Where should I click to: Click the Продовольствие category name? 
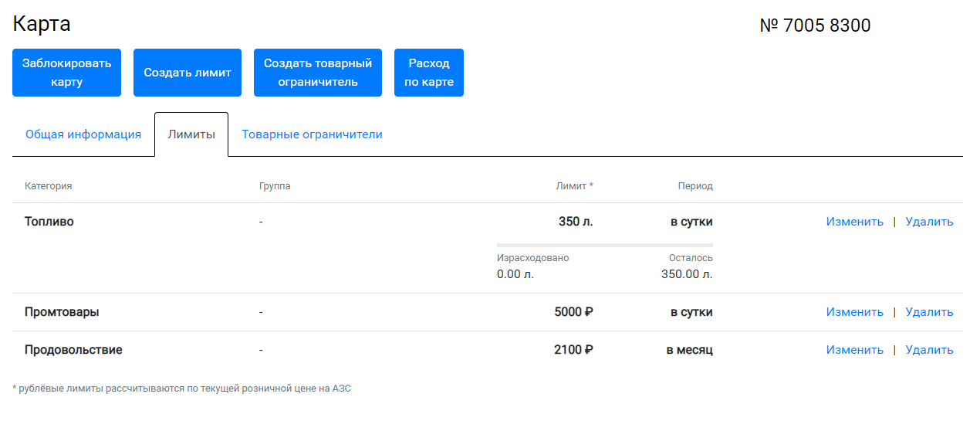(73, 350)
